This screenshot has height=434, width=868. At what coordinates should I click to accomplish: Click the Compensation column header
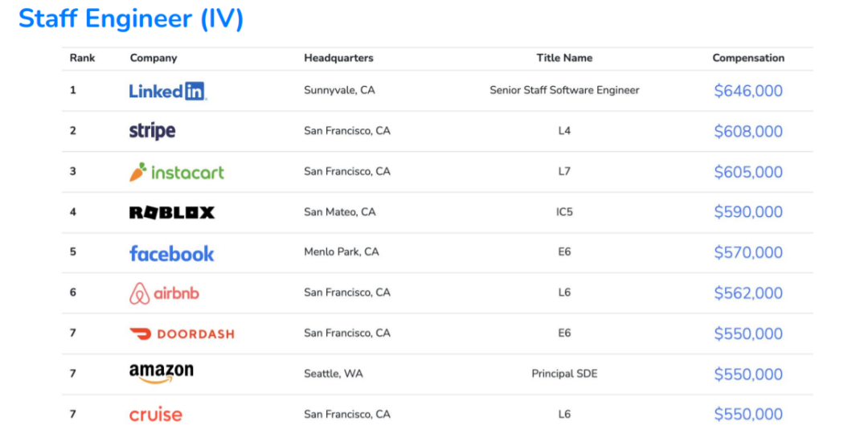point(748,58)
